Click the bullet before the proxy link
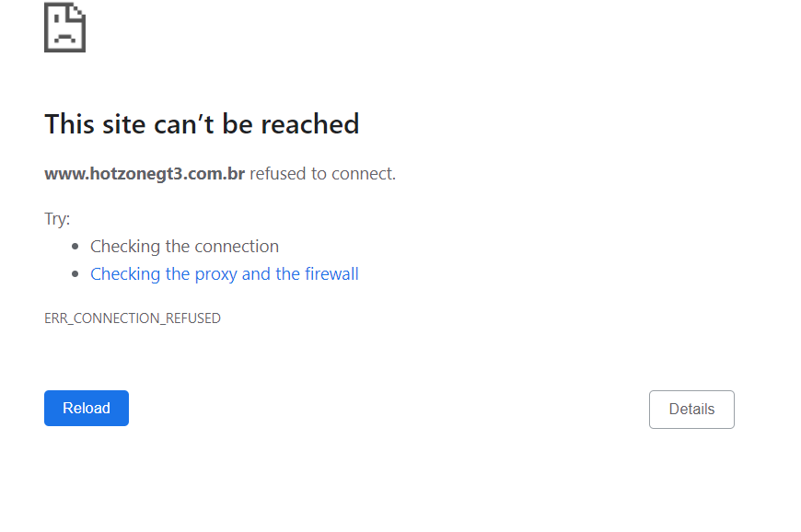This screenshot has width=801, height=532. [x=76, y=274]
